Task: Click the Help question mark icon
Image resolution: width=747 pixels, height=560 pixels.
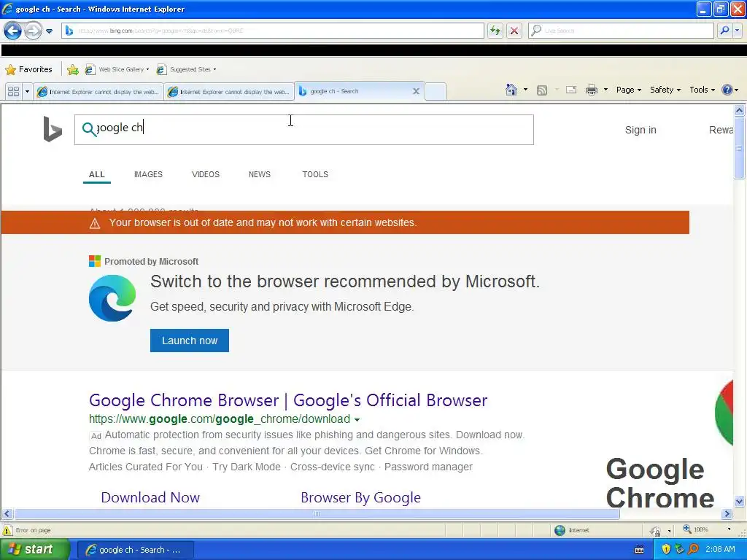Action: coord(727,90)
